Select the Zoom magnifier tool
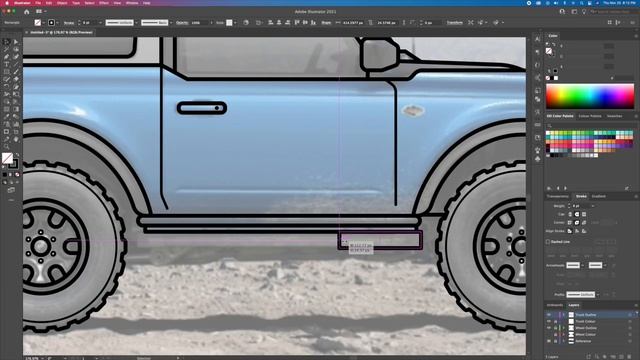Viewport: 640px width, 360px height. pyautogui.click(x=7, y=146)
